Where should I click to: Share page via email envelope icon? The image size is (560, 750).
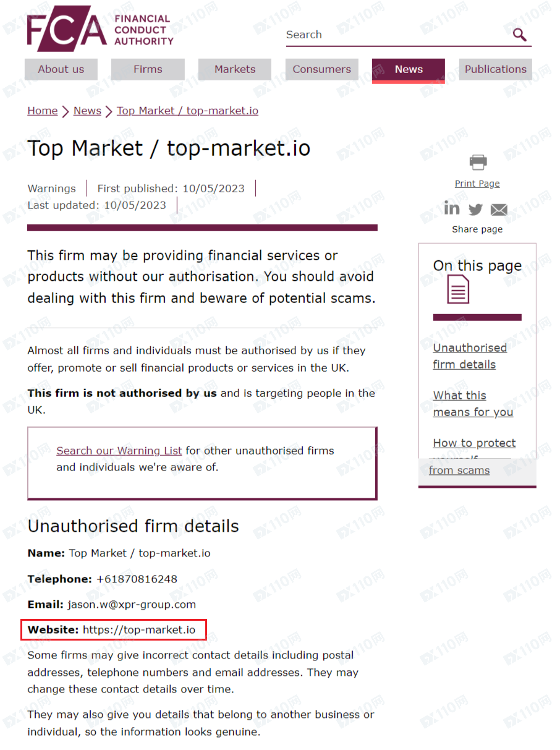coord(499,210)
